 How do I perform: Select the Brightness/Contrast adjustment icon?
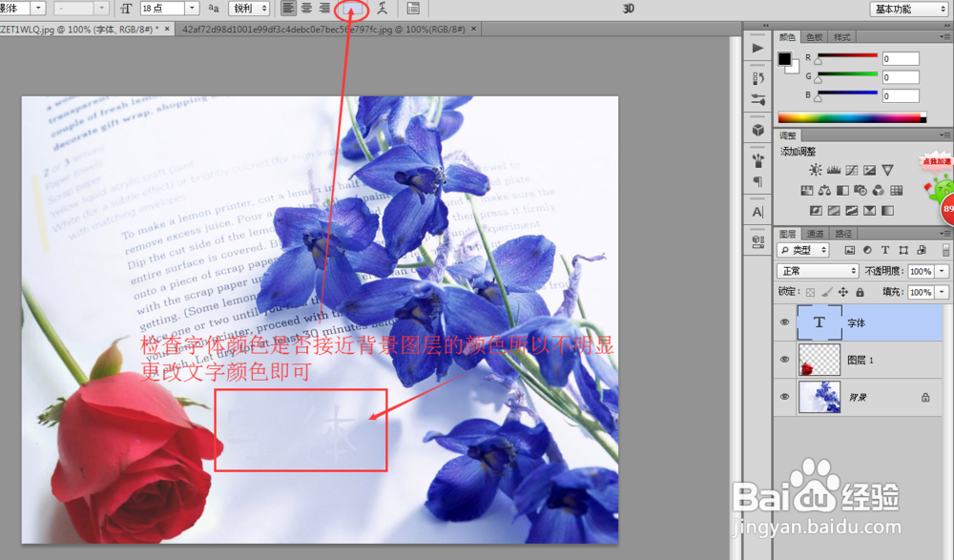[x=817, y=170]
